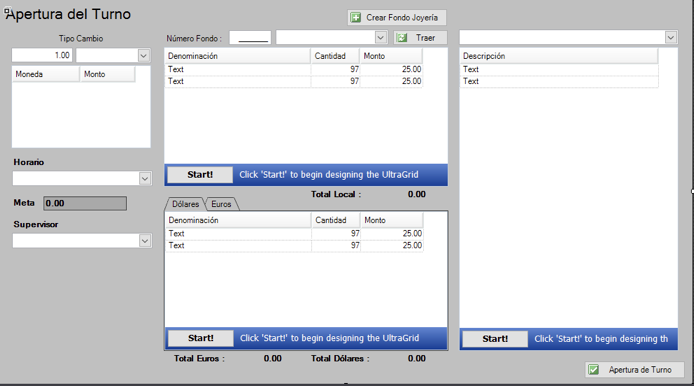Click the Total Euros value 0.00
Screen dimensions: 694x386
click(273, 359)
